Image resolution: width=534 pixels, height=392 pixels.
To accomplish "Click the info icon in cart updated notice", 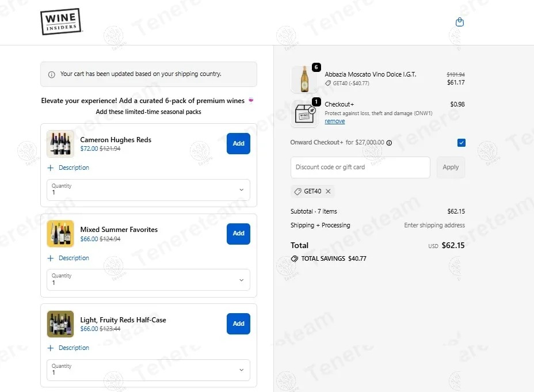I will tap(51, 74).
